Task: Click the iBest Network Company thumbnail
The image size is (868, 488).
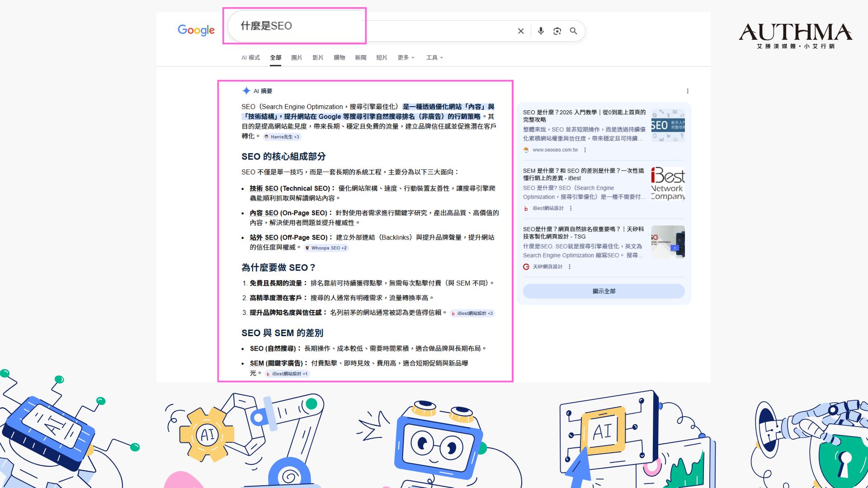Action: point(668,183)
